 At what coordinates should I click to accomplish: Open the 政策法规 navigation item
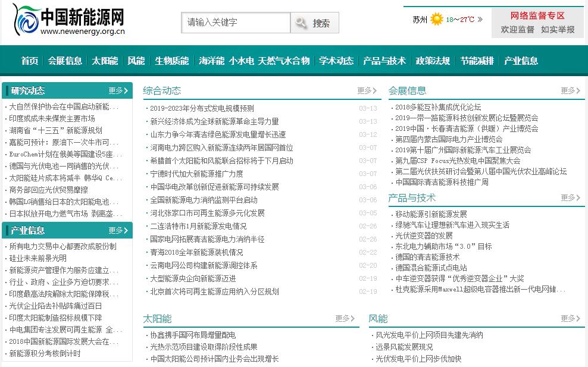tap(433, 61)
